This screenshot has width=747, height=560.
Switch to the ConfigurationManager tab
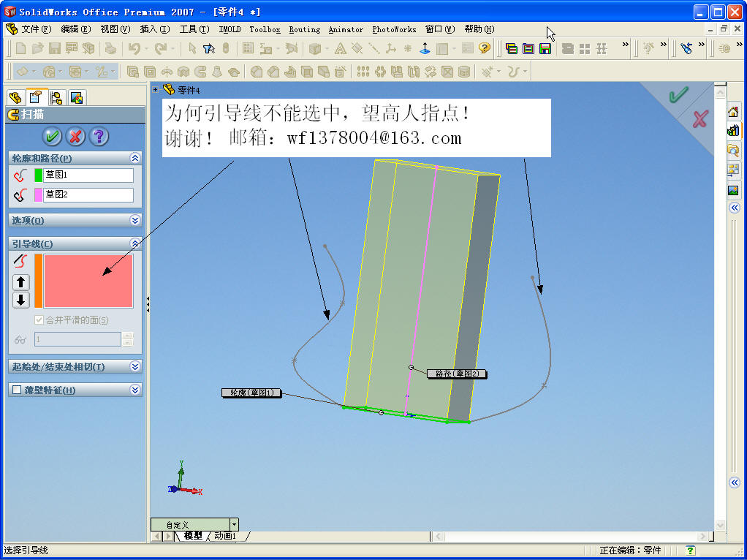pyautogui.click(x=57, y=98)
